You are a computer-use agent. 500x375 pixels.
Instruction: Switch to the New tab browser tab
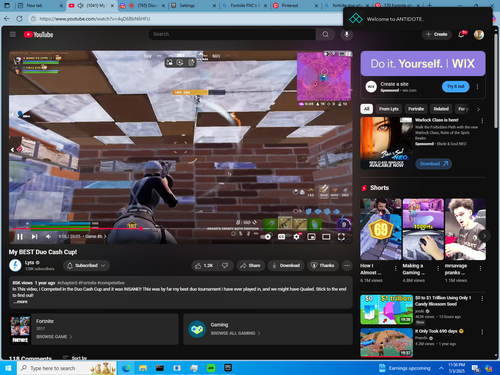[x=40, y=5]
